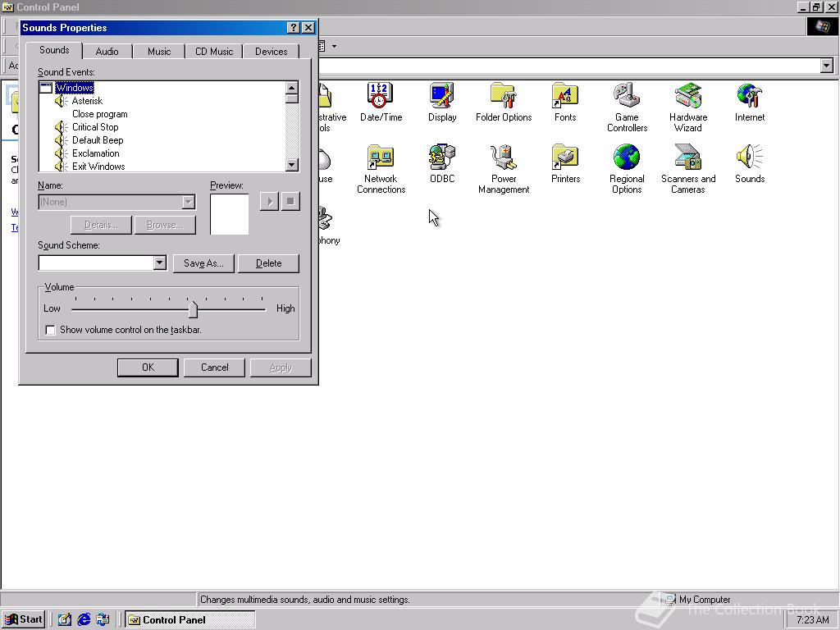The image size is (840, 630).
Task: Launch Outlook Express from Quick Launch
Action: coord(103,619)
